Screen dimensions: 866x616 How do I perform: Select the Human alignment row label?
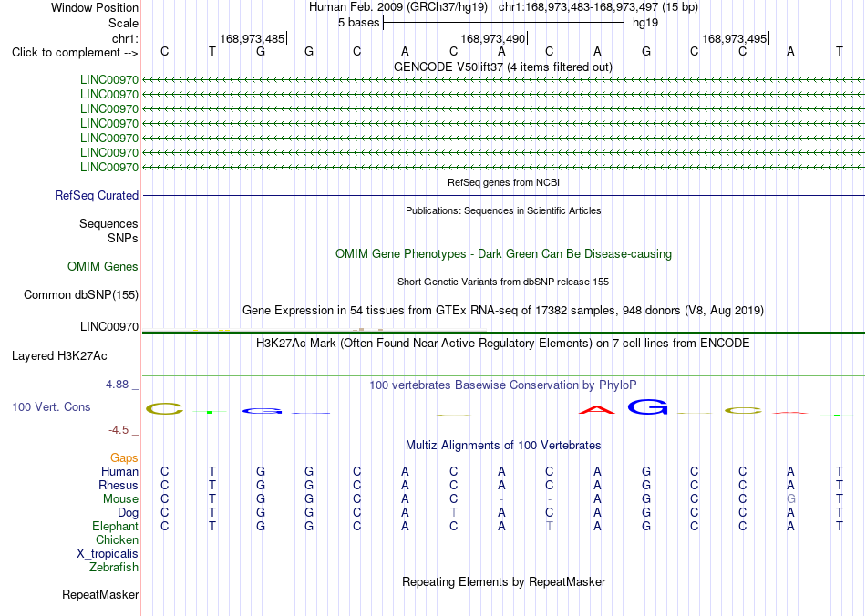pos(119,472)
